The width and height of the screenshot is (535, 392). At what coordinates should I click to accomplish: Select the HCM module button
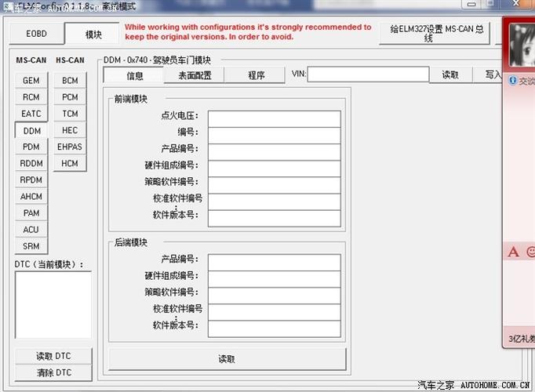click(70, 163)
